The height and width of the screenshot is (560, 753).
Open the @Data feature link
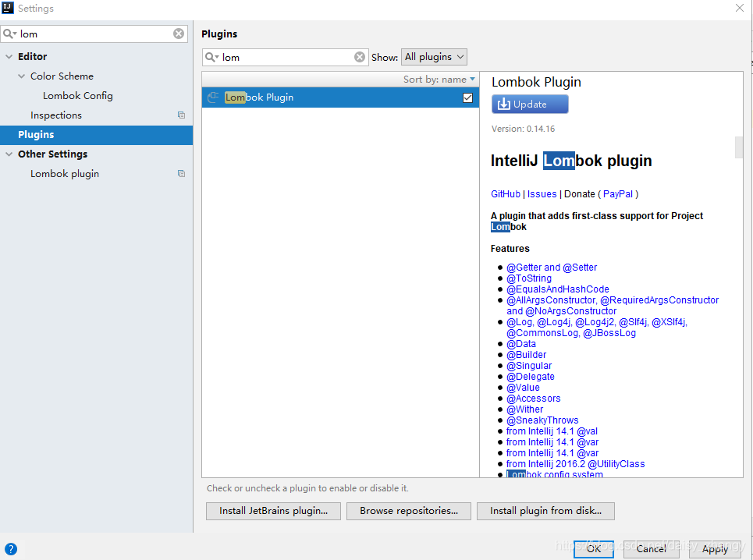pos(521,344)
